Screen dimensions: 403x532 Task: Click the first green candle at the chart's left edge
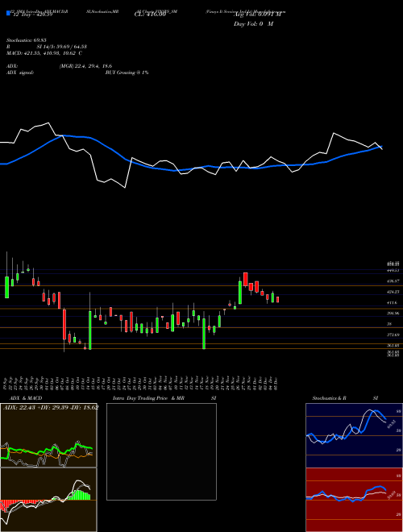pos(6,288)
